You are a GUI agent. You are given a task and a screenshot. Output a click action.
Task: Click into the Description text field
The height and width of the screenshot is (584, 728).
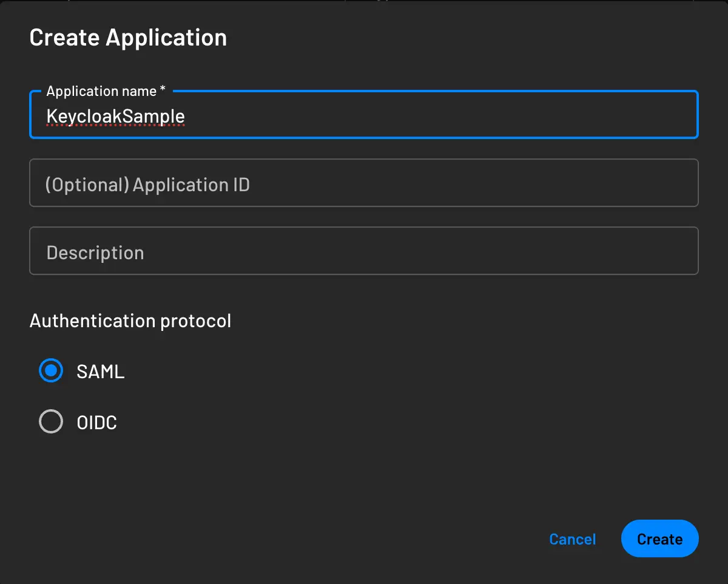364,251
